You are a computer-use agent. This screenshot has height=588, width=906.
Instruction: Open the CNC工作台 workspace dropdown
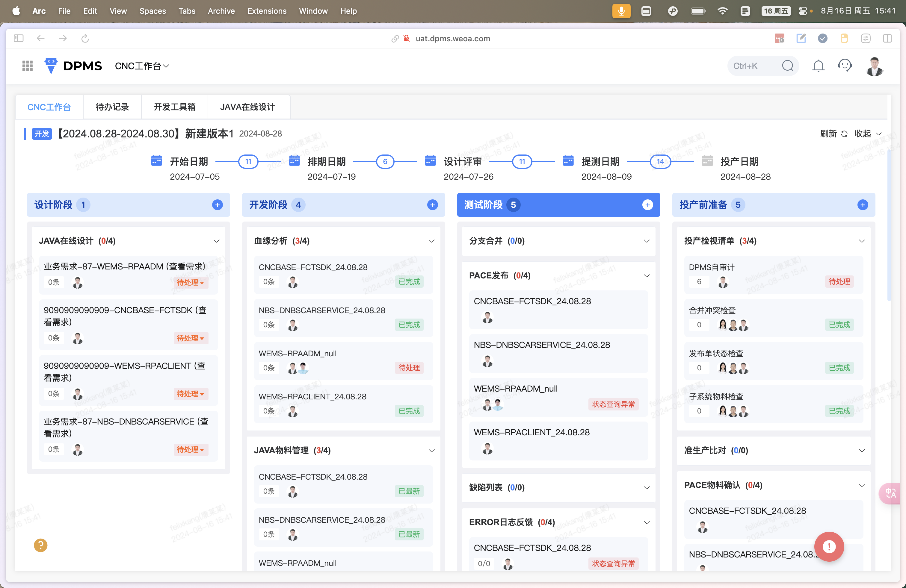point(142,66)
